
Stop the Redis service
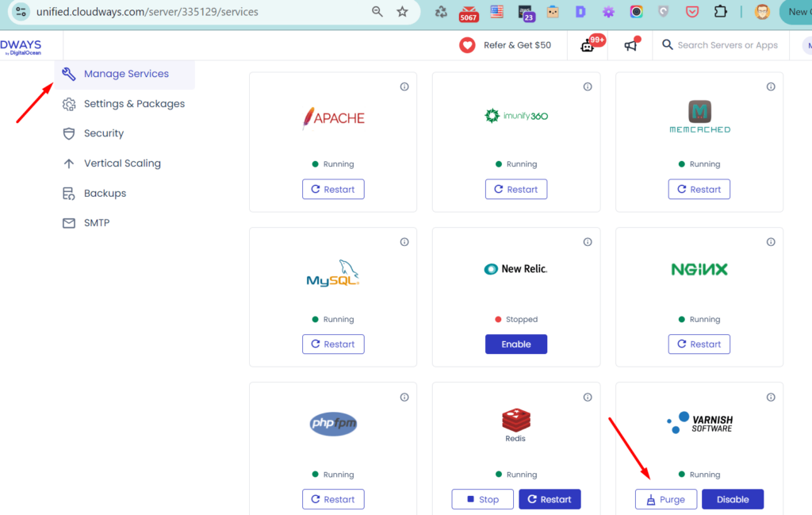click(482, 499)
